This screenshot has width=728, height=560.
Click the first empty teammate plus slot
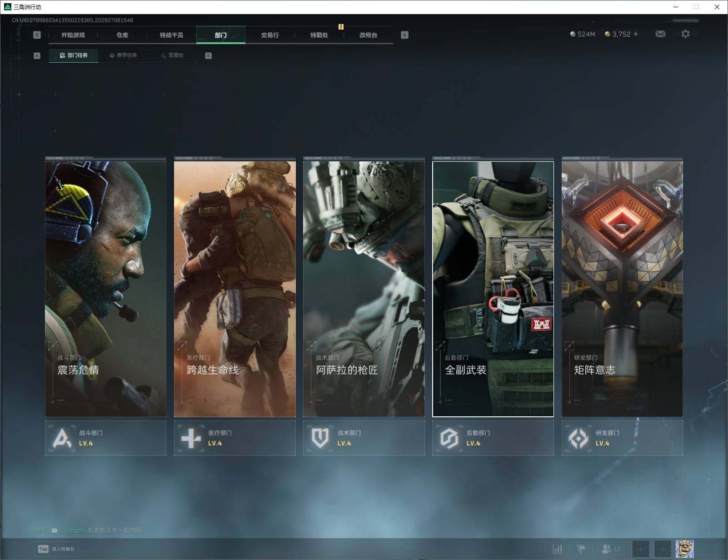click(640, 549)
